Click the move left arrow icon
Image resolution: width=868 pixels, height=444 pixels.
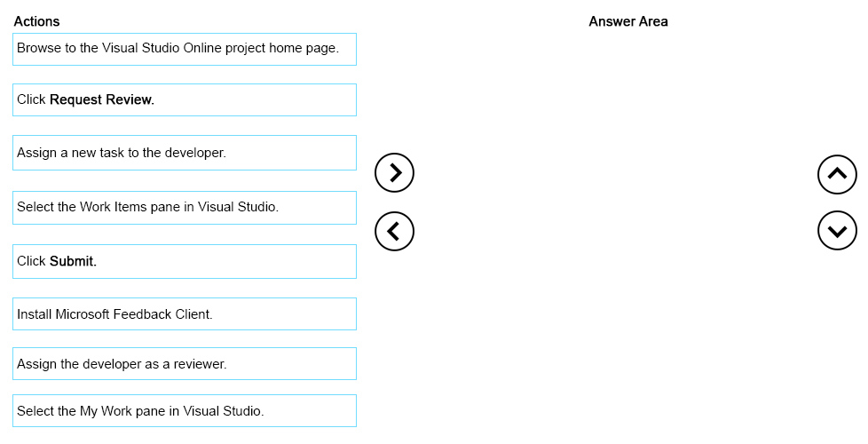[394, 231]
